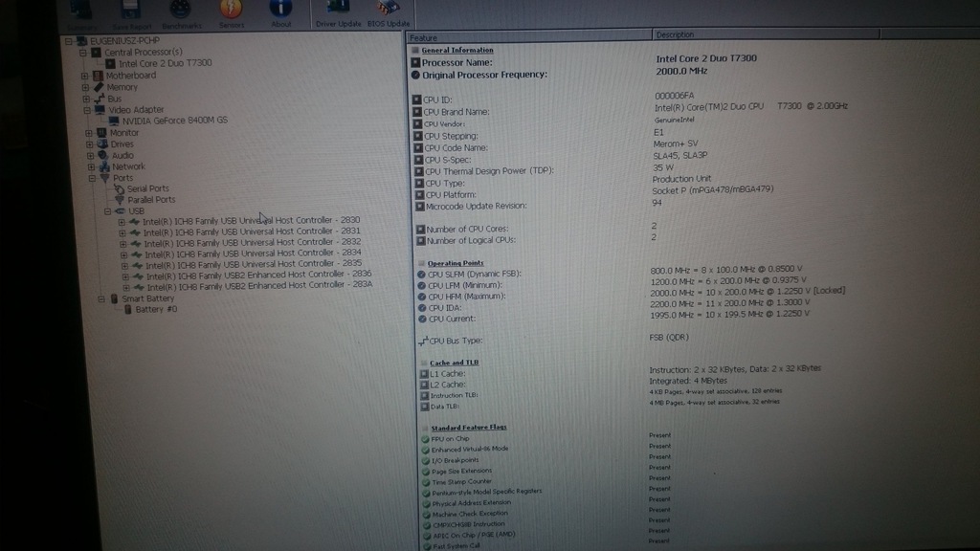
Task: Click the Feature column header
Action: tap(528, 37)
